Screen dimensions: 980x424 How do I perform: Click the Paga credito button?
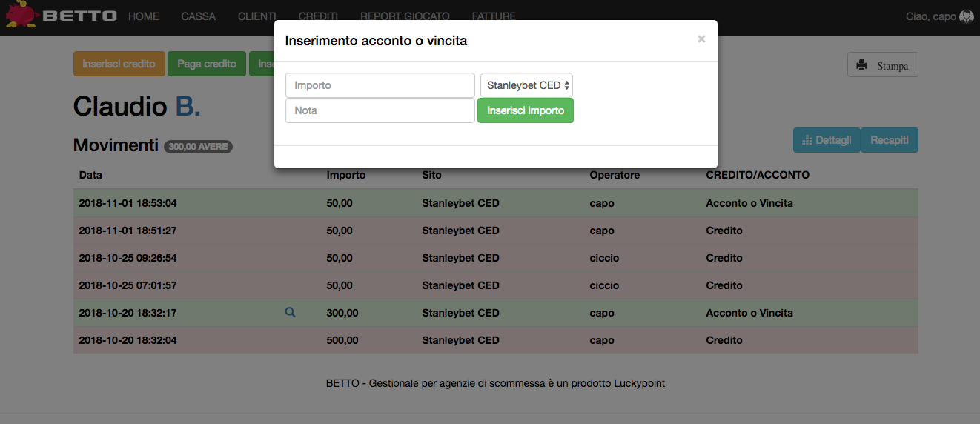[x=207, y=64]
